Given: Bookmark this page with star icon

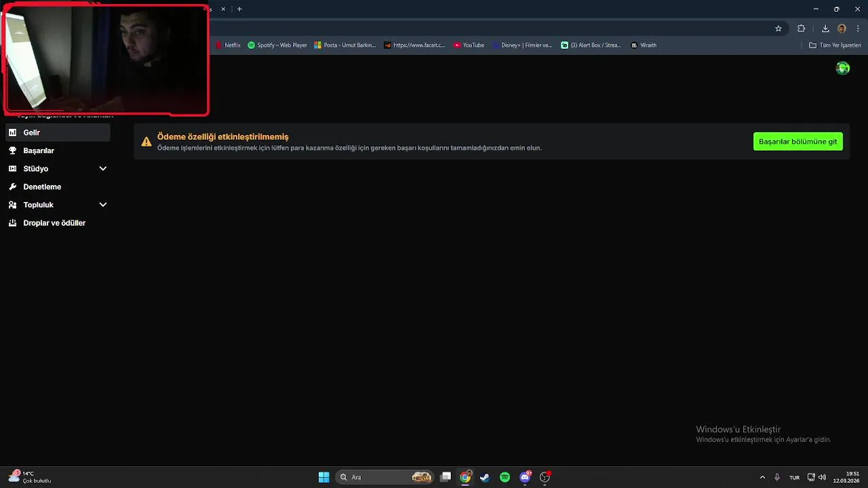Looking at the screenshot, I should point(778,28).
